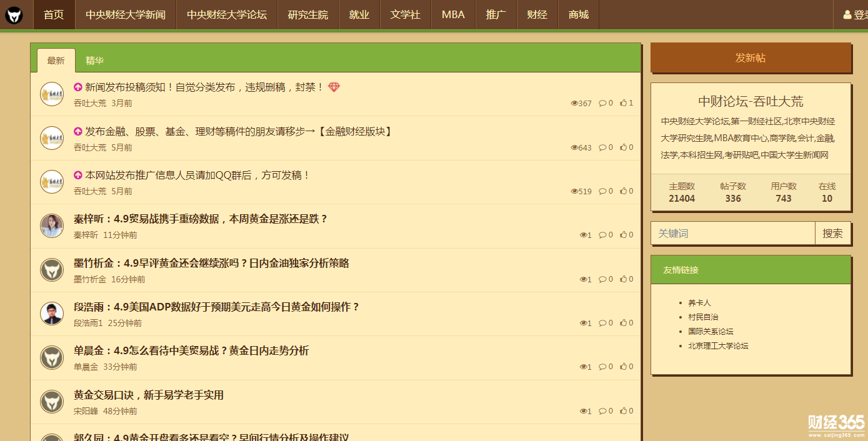Open post 墨竹析金：4.9早评黄金还会继续涨吗
The height and width of the screenshot is (441, 868).
(x=211, y=263)
